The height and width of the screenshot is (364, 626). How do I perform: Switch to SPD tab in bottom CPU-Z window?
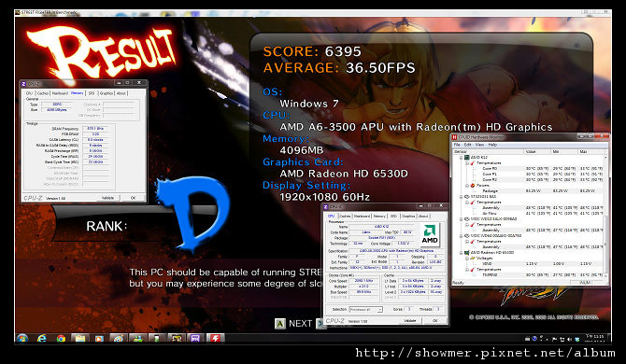(393, 217)
